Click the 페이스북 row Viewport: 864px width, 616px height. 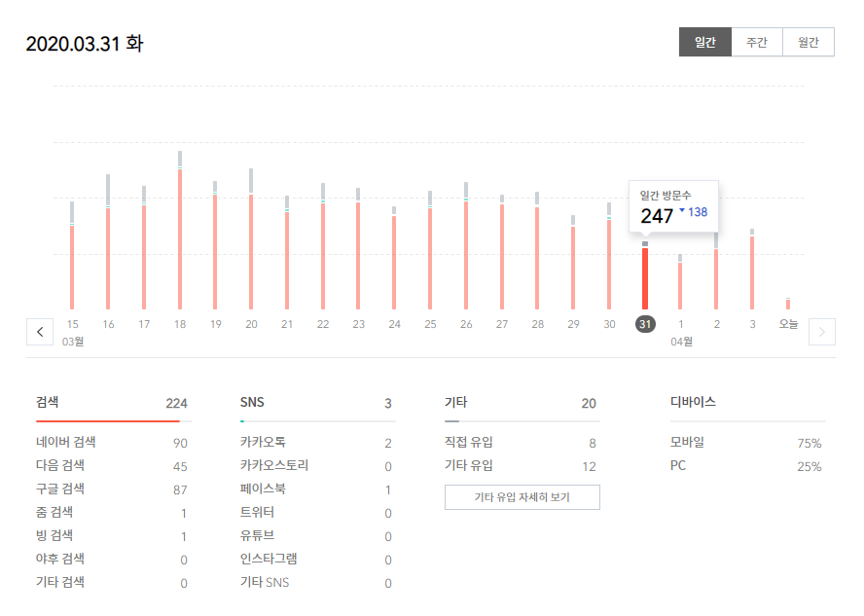[x=316, y=489]
